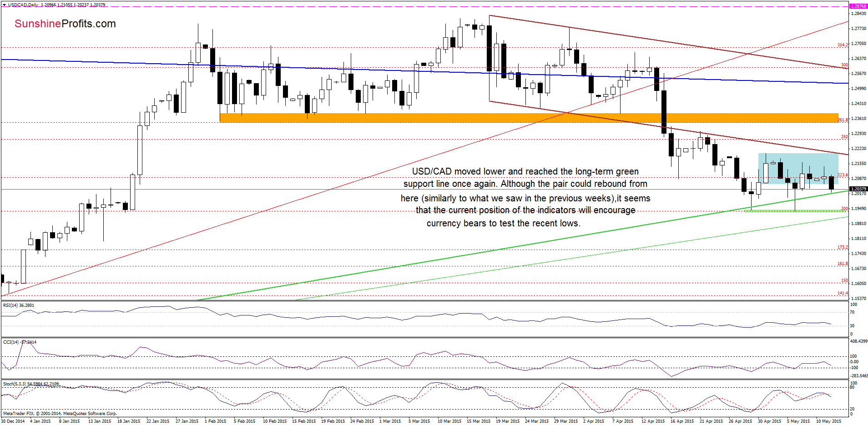Click the 26 Apr 2015 date label

[741, 421]
